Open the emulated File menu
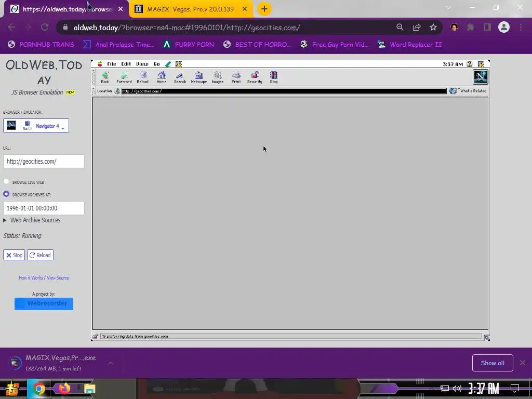The width and height of the screenshot is (532, 399). 112,64
